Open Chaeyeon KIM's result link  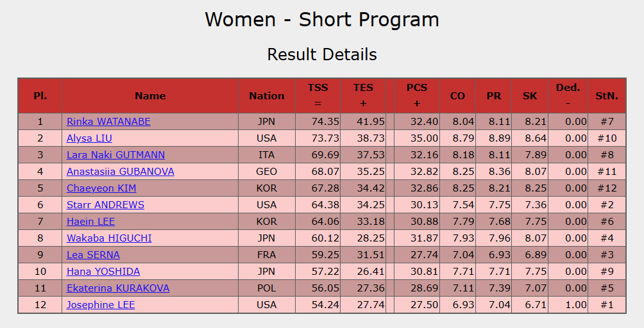coord(101,188)
